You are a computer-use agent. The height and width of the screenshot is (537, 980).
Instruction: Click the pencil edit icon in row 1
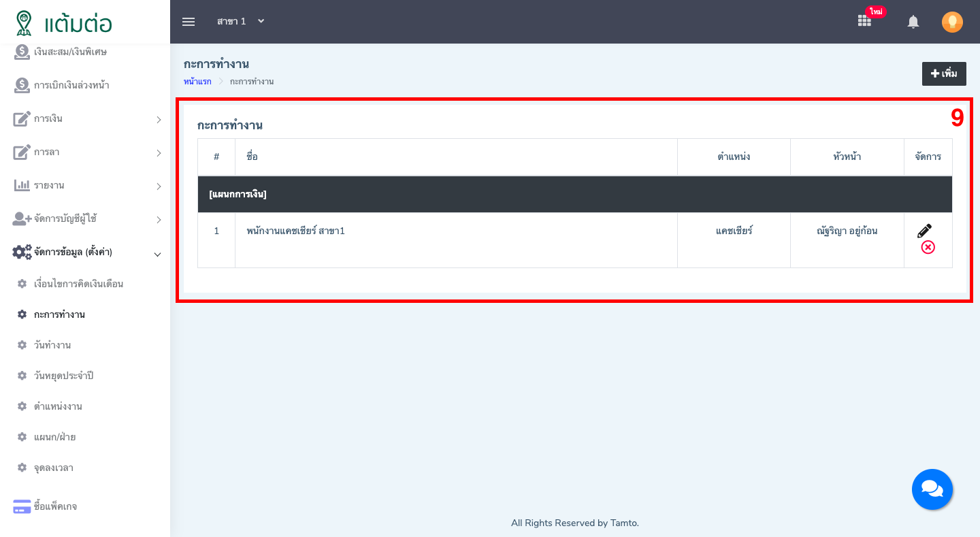(924, 231)
